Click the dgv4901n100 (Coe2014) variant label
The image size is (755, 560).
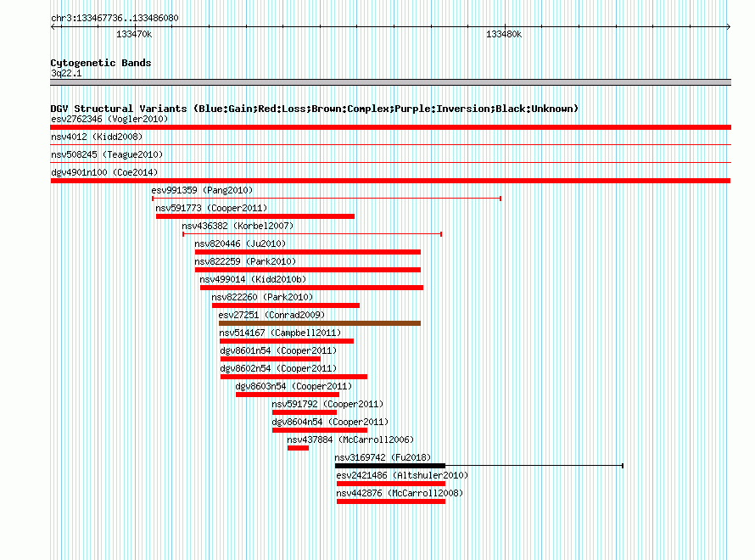click(x=104, y=172)
